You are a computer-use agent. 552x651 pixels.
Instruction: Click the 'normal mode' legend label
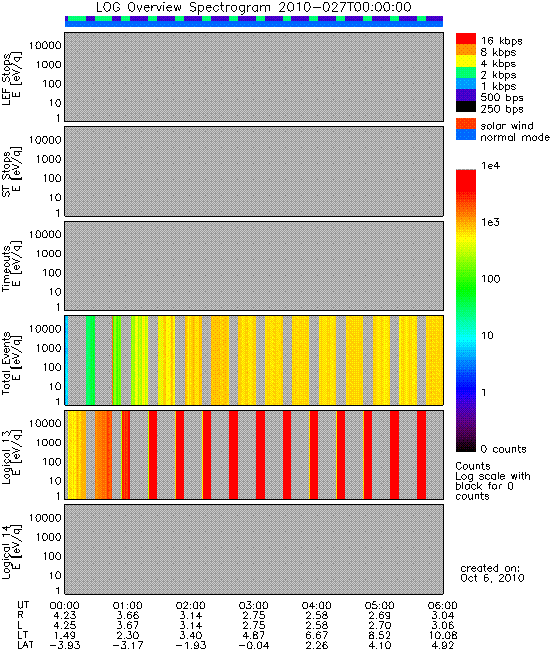click(515, 137)
